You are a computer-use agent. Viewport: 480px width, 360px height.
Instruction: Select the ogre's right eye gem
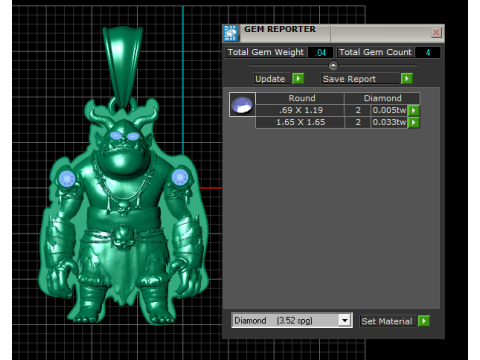133,136
